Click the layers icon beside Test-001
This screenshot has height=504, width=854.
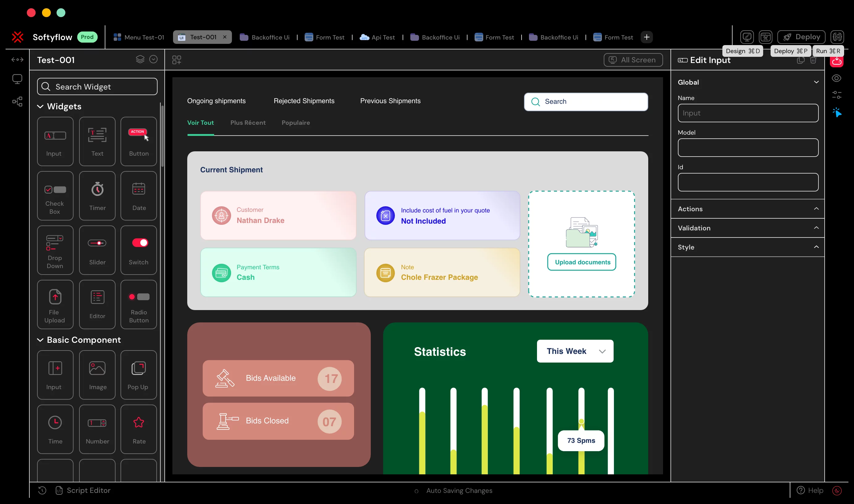tap(140, 59)
